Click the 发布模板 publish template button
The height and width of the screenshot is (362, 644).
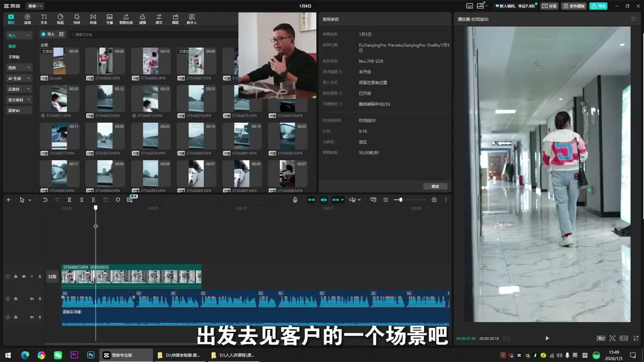tap(574, 6)
